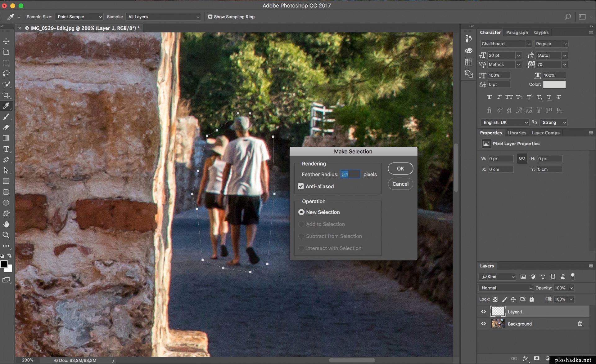Select the Brush tool

[x=6, y=116]
